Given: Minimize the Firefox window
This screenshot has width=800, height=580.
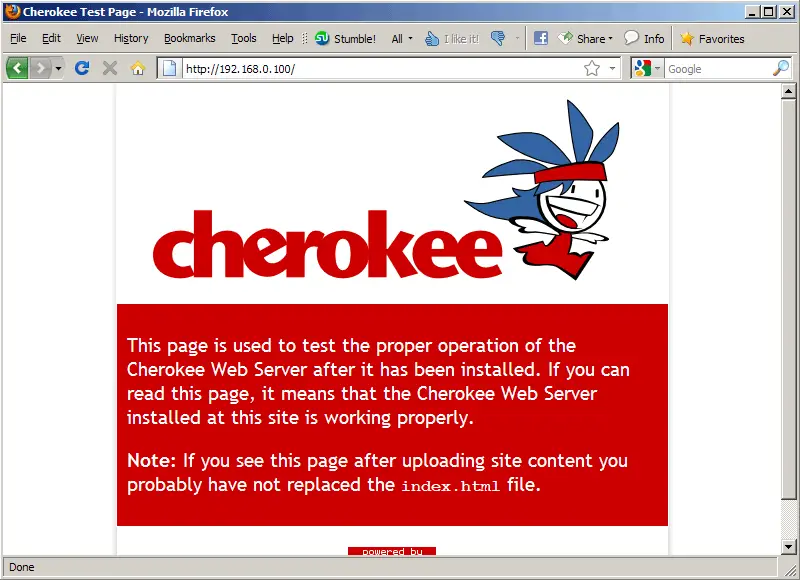Looking at the screenshot, I should pyautogui.click(x=751, y=12).
